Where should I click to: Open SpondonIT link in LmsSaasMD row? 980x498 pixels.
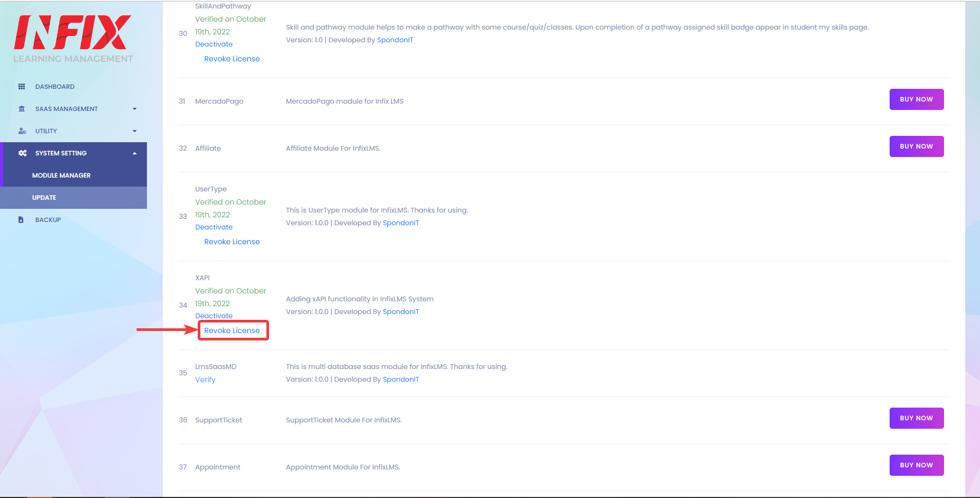[x=401, y=380]
